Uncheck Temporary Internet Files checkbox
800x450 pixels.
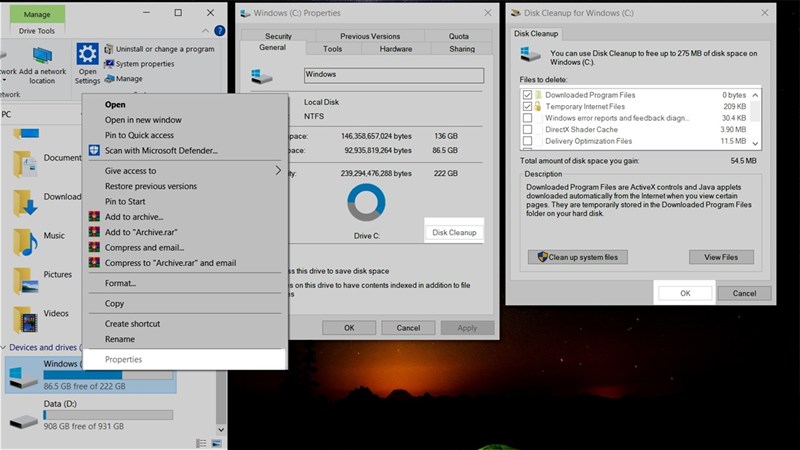(527, 107)
